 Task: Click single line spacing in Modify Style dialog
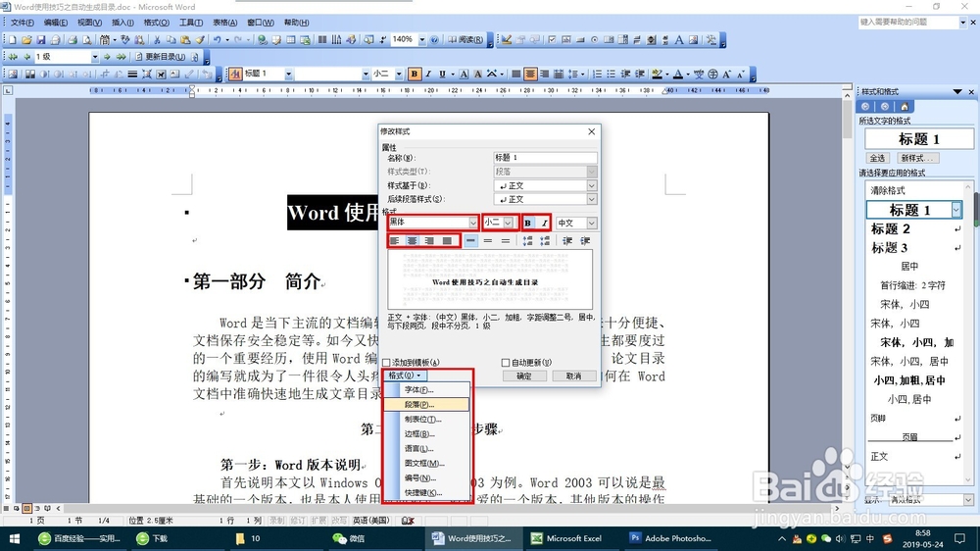click(470, 241)
